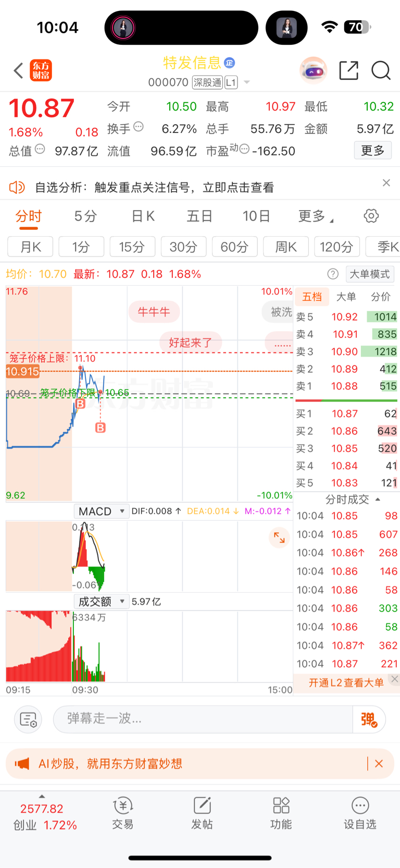Tap the 买5 10.83 order row
Screen dimensions: 400x868
346,483
